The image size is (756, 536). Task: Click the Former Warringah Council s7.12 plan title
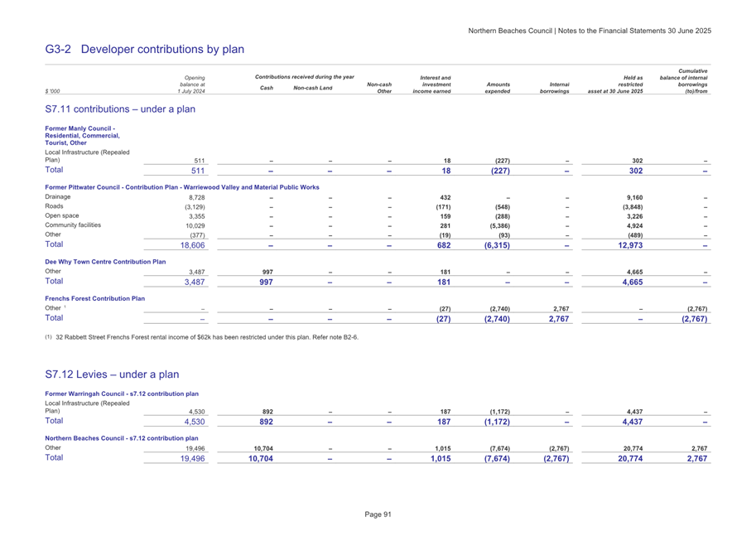point(122,393)
